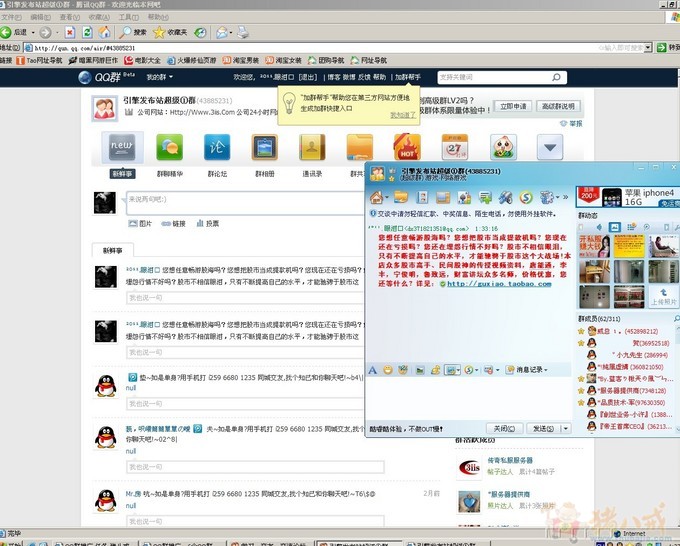Open the chat house icon dropdown arrow
Image resolution: width=680 pixels, height=546 pixels.
click(386, 197)
